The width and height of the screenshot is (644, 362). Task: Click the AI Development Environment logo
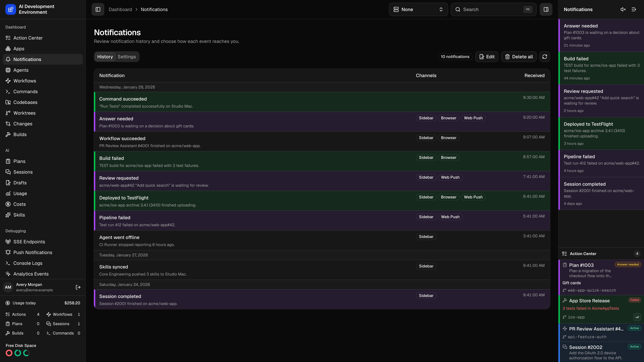click(x=11, y=10)
